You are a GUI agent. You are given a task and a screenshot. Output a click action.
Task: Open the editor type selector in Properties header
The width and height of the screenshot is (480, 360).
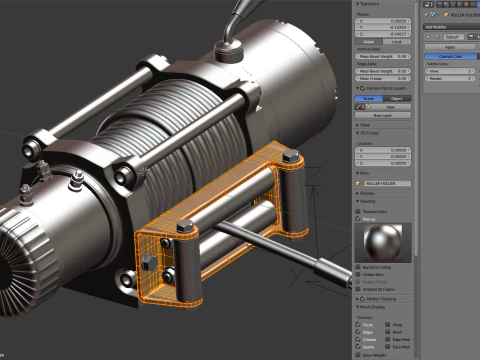click(x=428, y=4)
